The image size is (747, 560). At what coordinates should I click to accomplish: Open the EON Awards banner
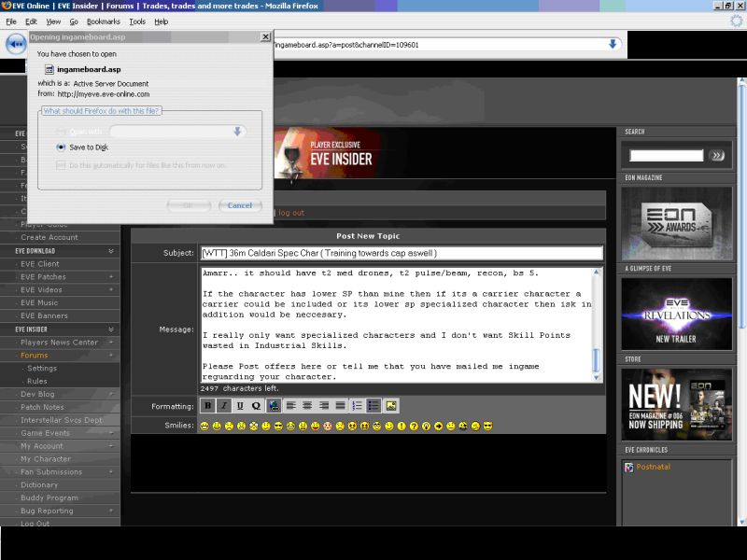(x=676, y=223)
